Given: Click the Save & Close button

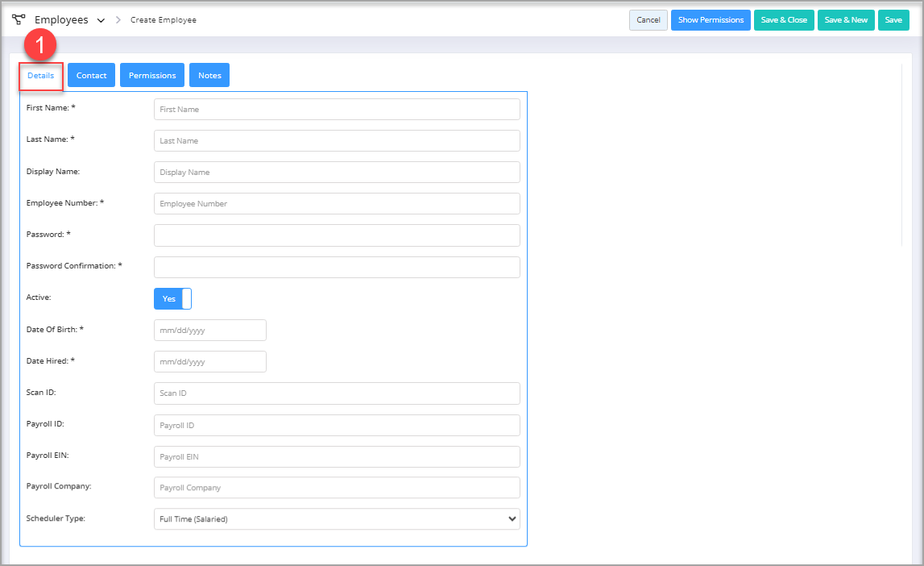Looking at the screenshot, I should (784, 20).
